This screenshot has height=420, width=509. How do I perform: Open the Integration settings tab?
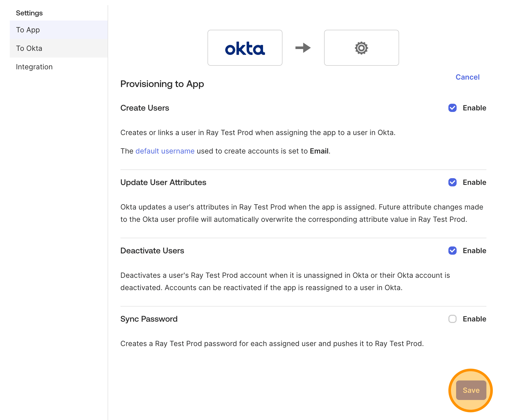59,67
